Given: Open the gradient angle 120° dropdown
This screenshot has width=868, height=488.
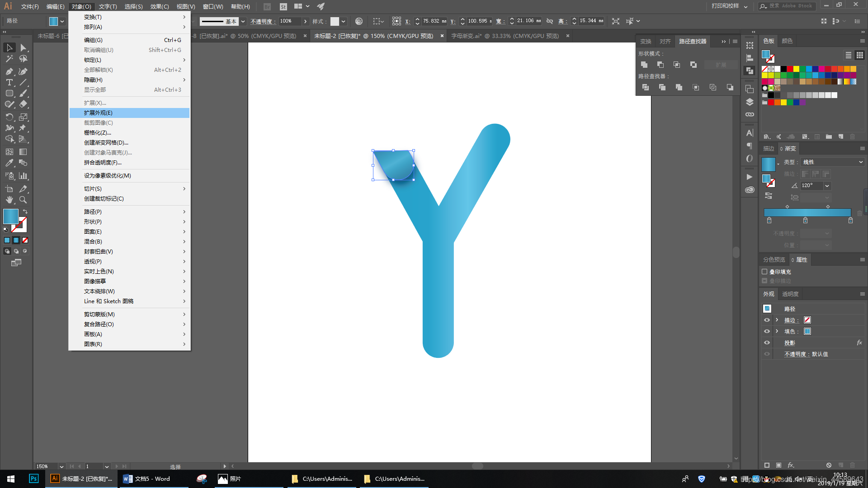Looking at the screenshot, I should (x=827, y=186).
